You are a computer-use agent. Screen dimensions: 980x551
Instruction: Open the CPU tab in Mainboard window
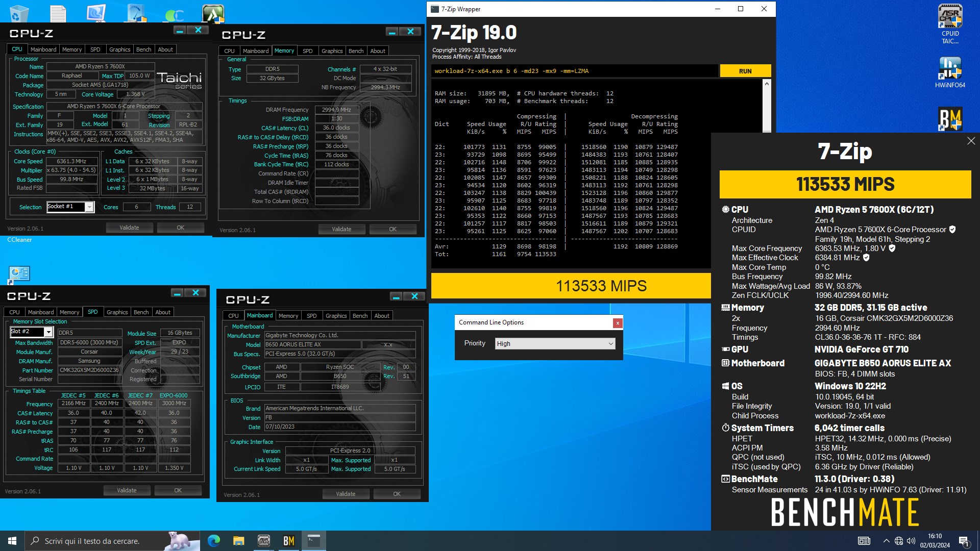click(233, 316)
